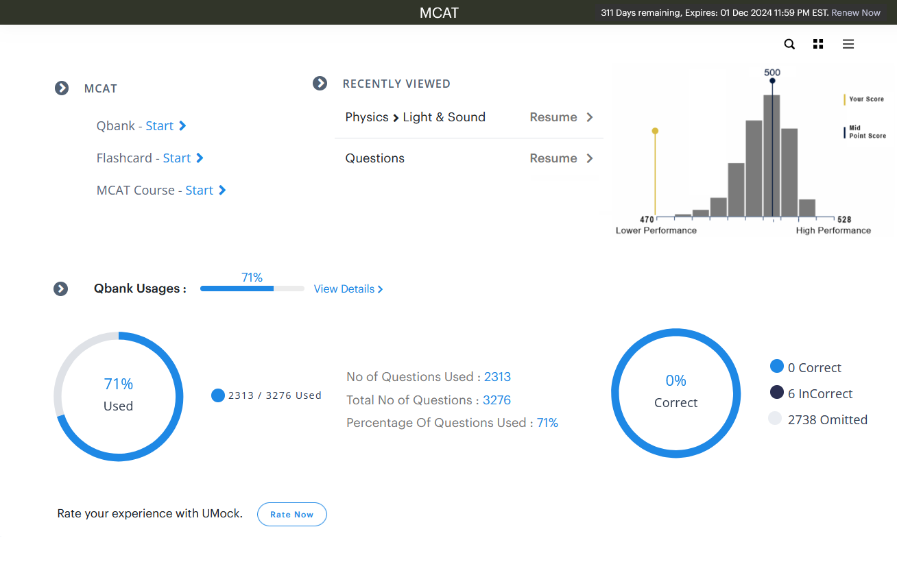This screenshot has height=588, width=897.
Task: Open the hamburger menu icon
Action: point(848,44)
